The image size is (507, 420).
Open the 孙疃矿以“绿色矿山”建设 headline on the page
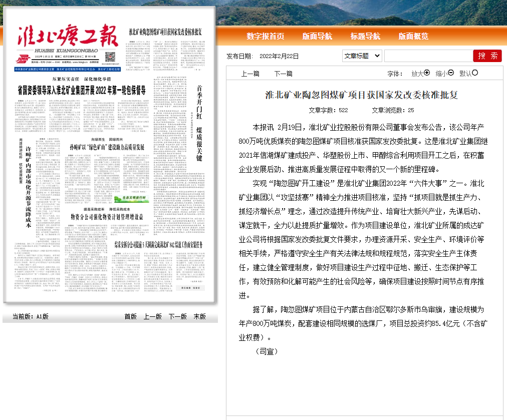(x=107, y=147)
